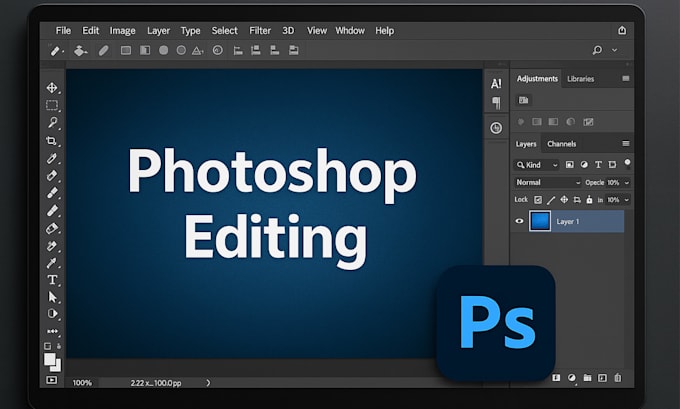Click the background color swatch
Image resolution: width=680 pixels, height=409 pixels.
(57, 367)
